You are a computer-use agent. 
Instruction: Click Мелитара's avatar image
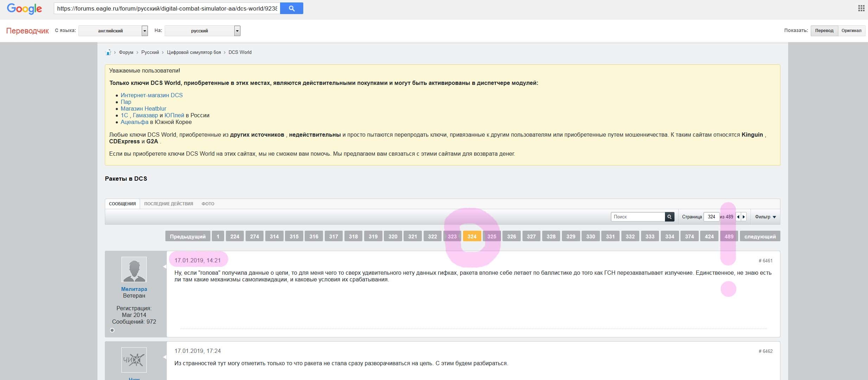tap(134, 269)
